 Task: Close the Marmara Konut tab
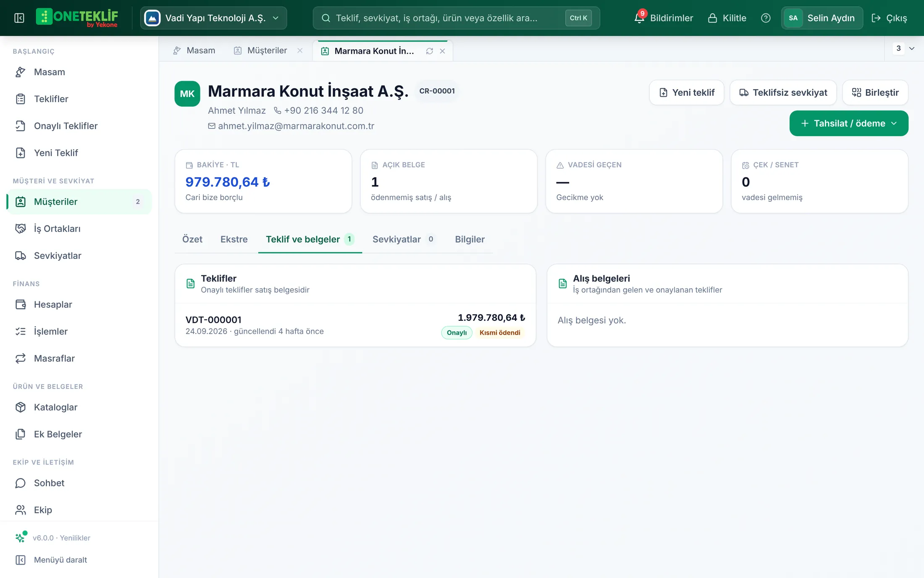click(x=442, y=51)
